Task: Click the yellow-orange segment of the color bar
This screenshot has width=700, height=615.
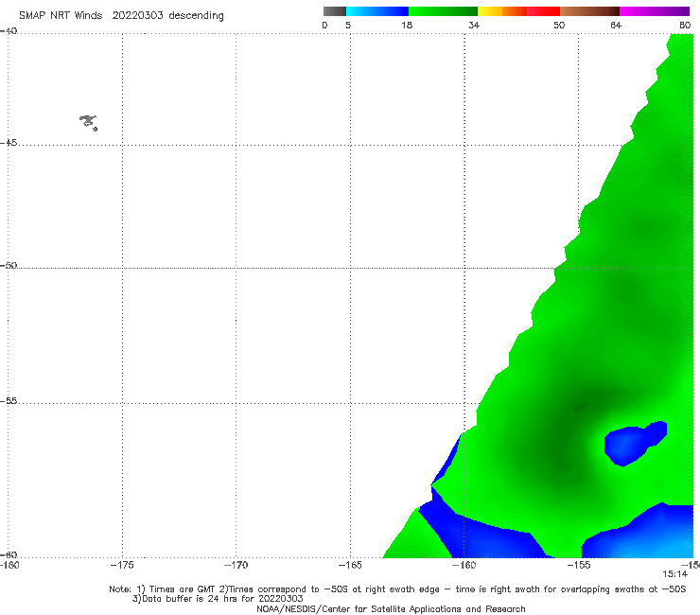Action: coord(502,11)
